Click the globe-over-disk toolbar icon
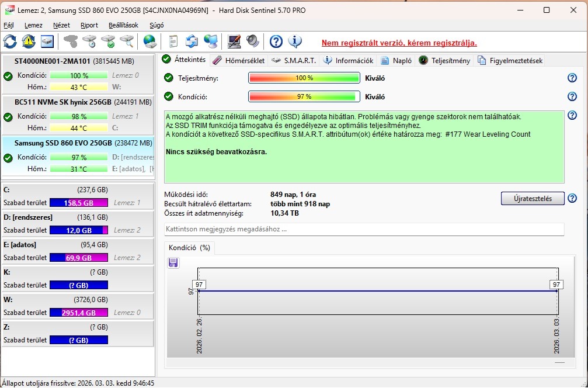 [x=150, y=41]
